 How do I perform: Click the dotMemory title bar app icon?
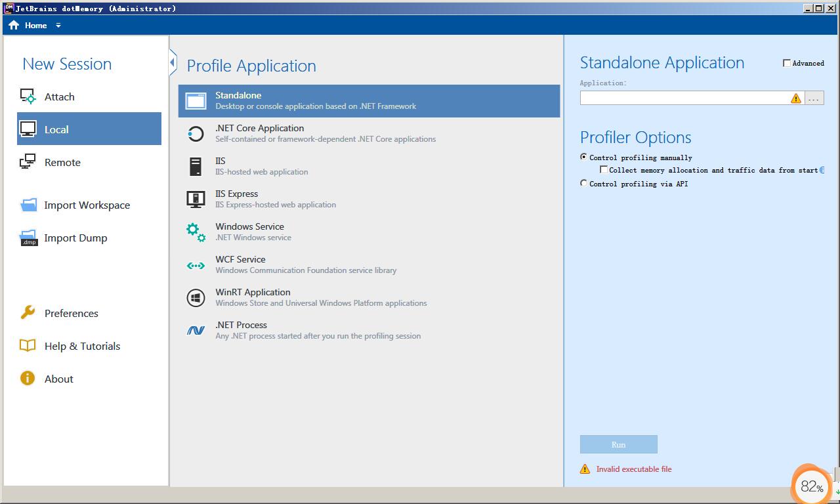coord(9,8)
